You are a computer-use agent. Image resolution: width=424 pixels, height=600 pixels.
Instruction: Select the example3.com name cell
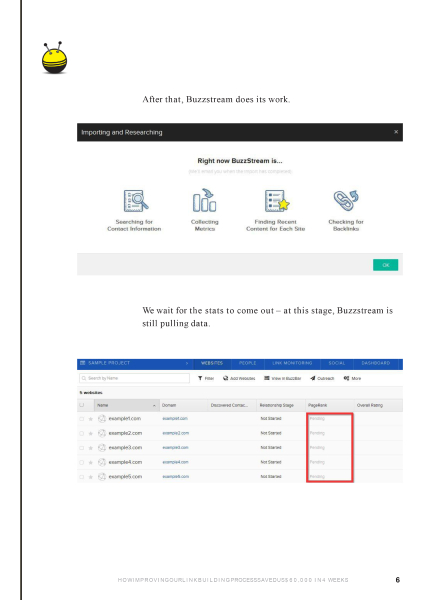point(125,448)
